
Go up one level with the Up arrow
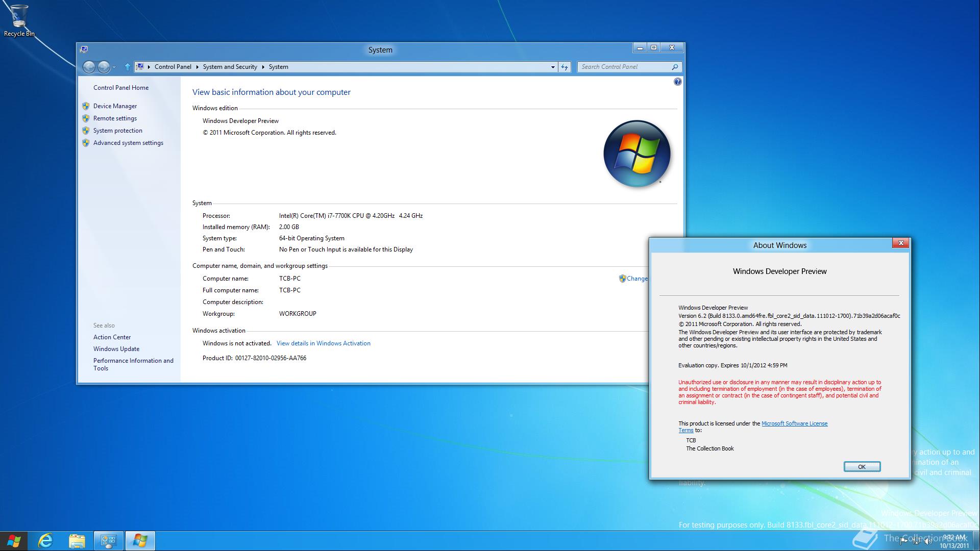pyautogui.click(x=127, y=67)
